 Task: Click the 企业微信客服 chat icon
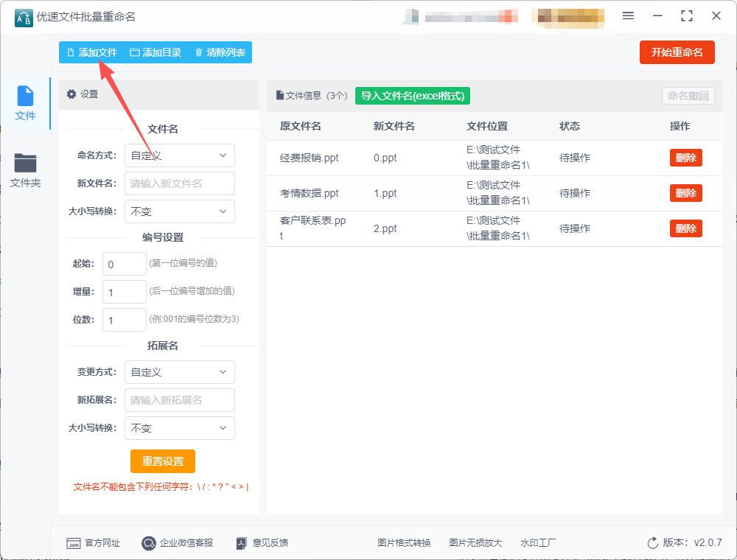(x=149, y=544)
